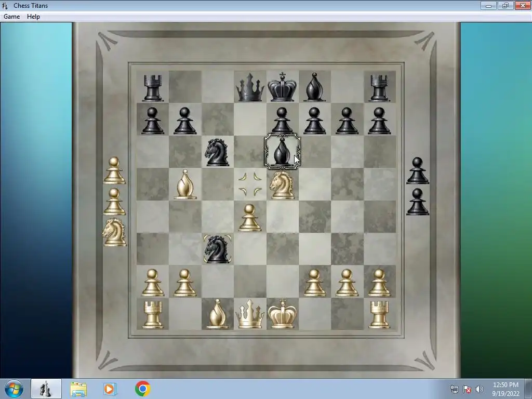Select the black knight on c6
The image size is (532, 399).
(217, 152)
